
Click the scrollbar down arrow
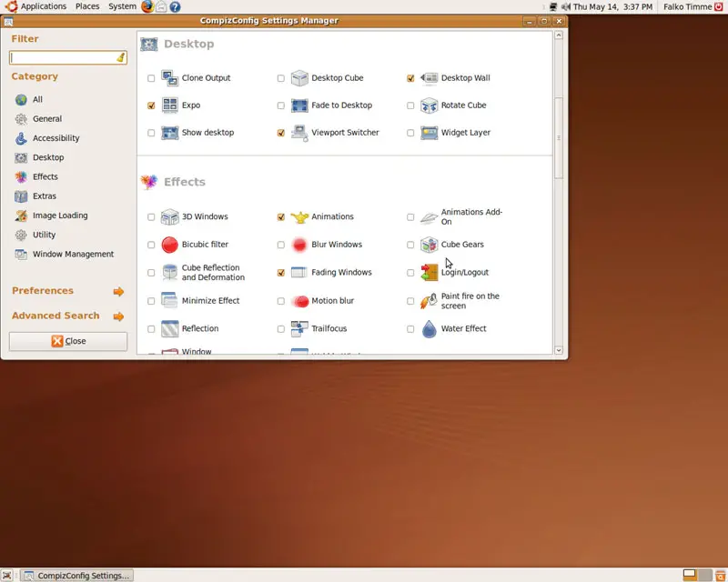click(559, 350)
